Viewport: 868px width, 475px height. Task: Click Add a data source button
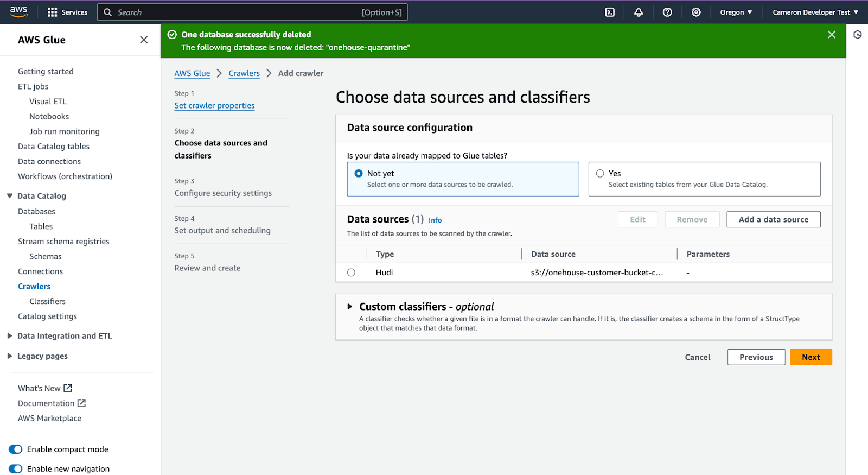pos(774,219)
